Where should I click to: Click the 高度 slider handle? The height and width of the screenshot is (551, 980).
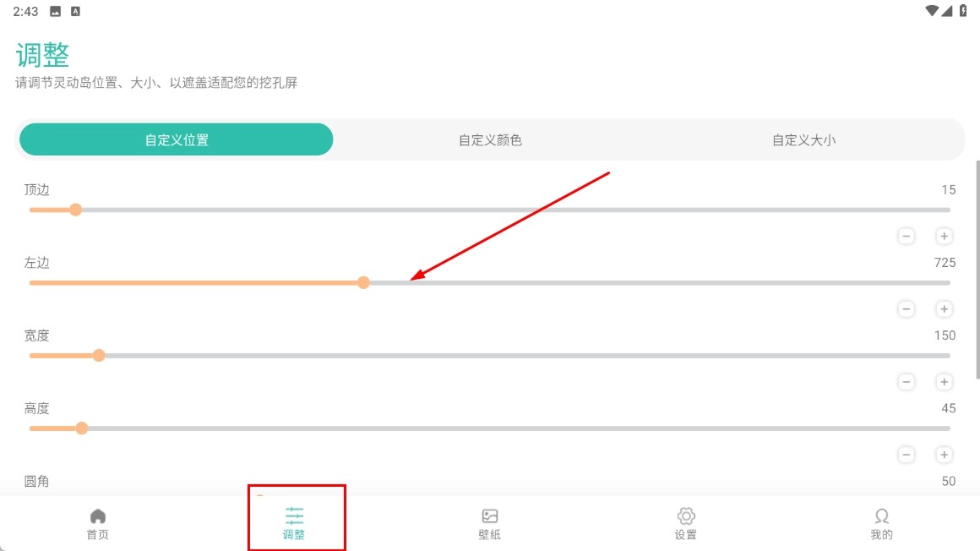click(82, 428)
